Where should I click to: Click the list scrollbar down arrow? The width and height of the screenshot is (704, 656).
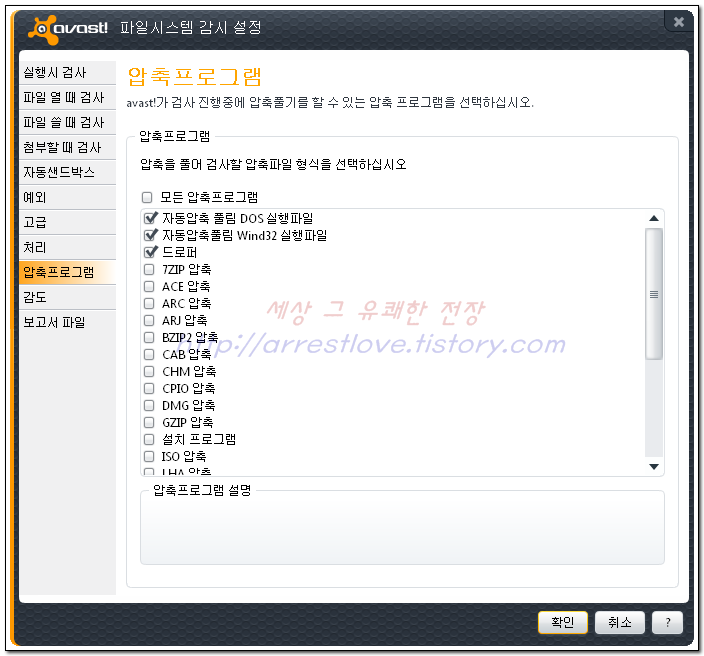coord(654,467)
